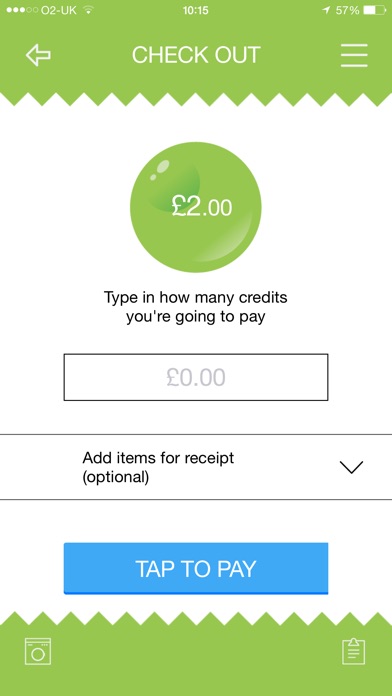Tap the green £2.00 balance bubble
392x696 pixels.
196,207
